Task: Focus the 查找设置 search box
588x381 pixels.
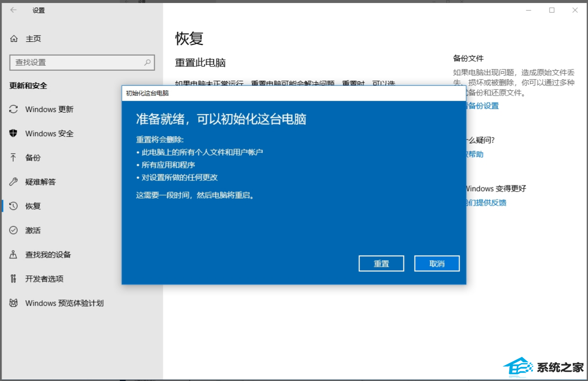Action: 82,62
